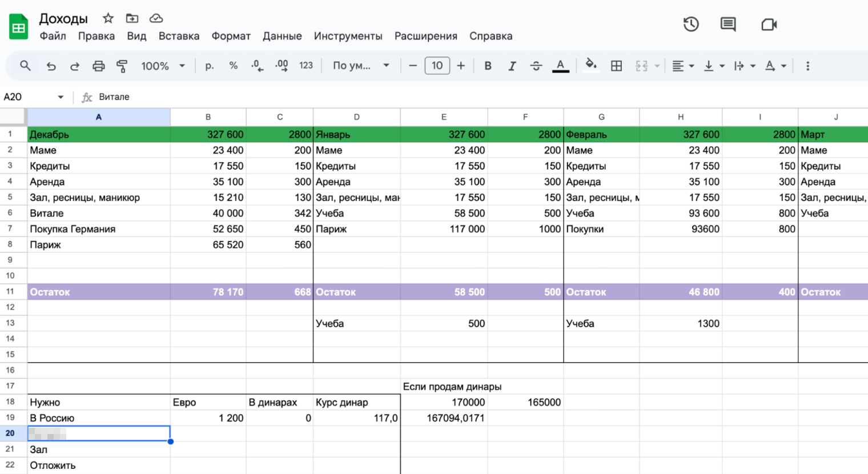
Task: Select cell Покупка Германия
Action: click(x=99, y=229)
